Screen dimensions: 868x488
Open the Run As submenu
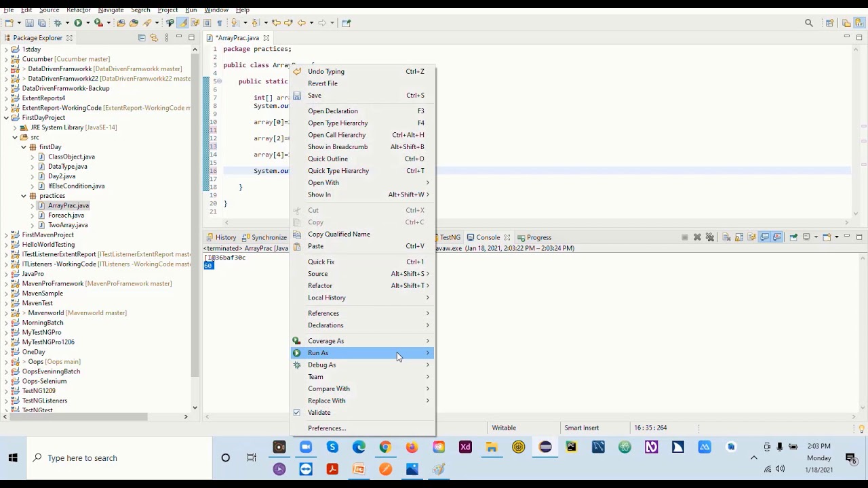point(363,353)
